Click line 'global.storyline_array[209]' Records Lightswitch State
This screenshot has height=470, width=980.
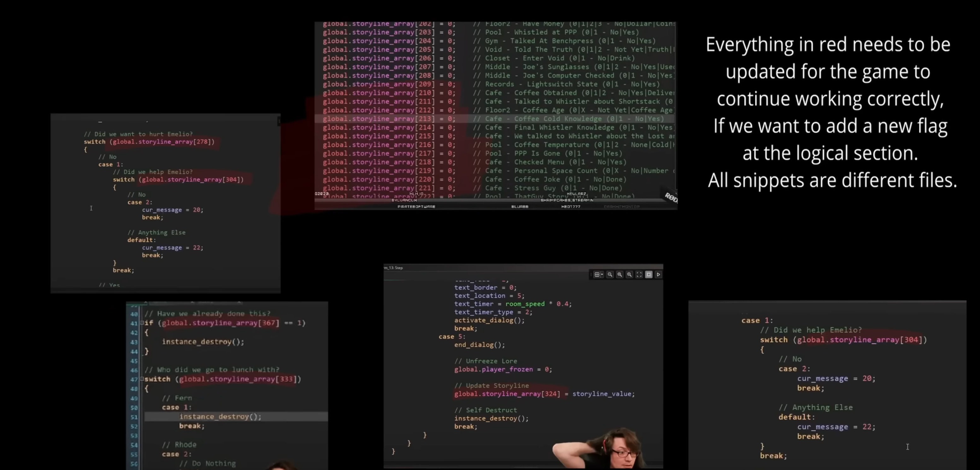tap(491, 84)
